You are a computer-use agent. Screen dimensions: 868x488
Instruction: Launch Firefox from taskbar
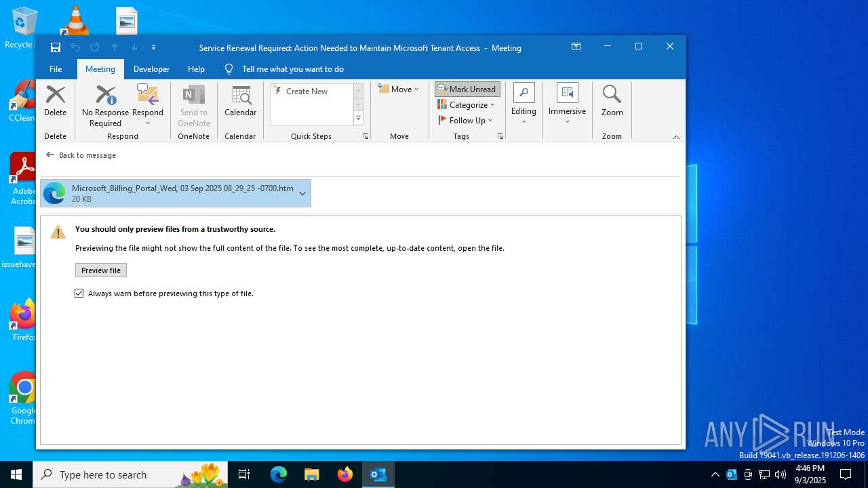point(345,474)
